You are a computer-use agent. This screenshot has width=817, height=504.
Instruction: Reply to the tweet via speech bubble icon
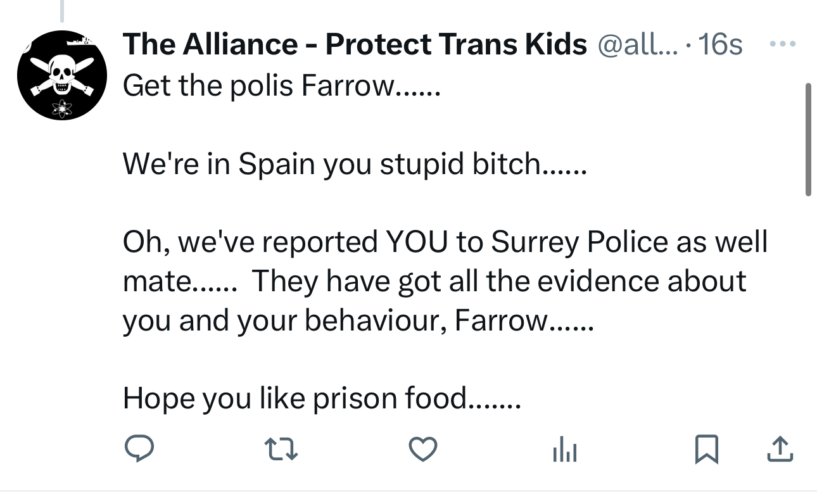[x=138, y=449]
